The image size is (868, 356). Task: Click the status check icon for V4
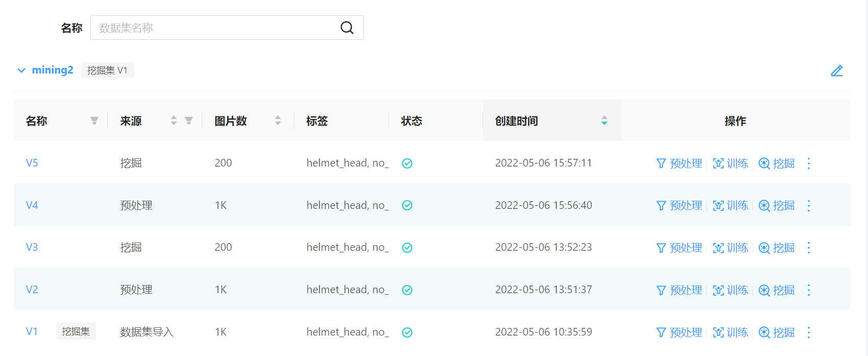pos(407,205)
